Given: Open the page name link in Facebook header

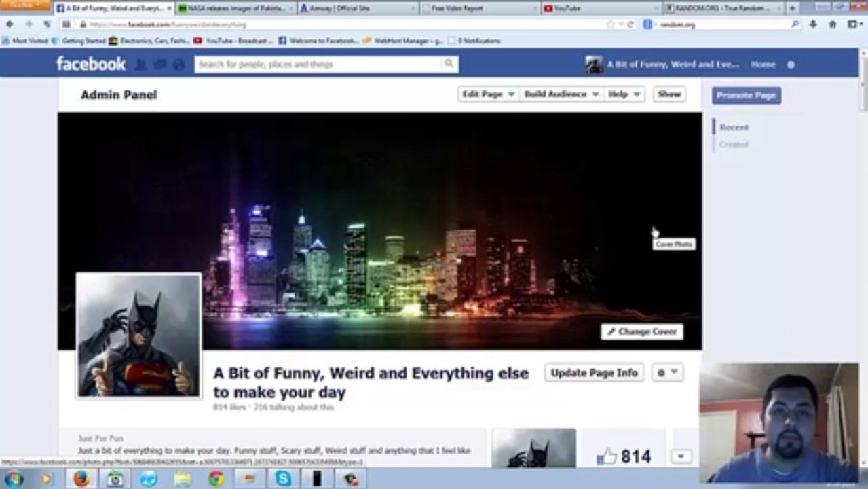Looking at the screenshot, I should point(673,65).
